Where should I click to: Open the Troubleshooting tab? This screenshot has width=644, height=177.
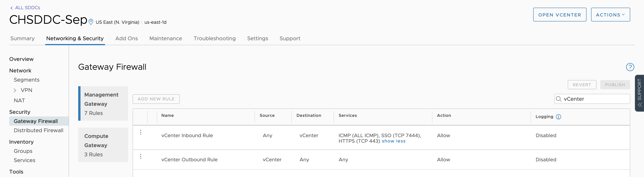click(214, 38)
